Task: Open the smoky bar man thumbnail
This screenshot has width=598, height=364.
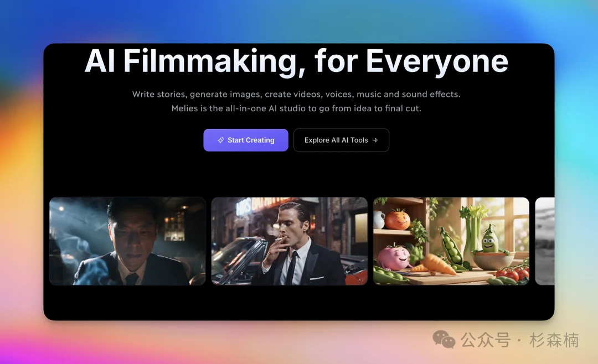Action: [127, 241]
